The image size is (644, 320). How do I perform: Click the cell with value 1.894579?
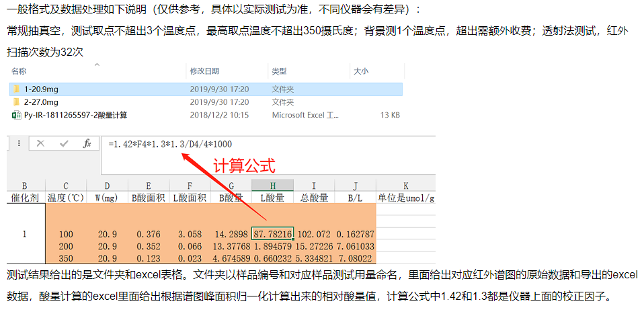pyautogui.click(x=272, y=247)
